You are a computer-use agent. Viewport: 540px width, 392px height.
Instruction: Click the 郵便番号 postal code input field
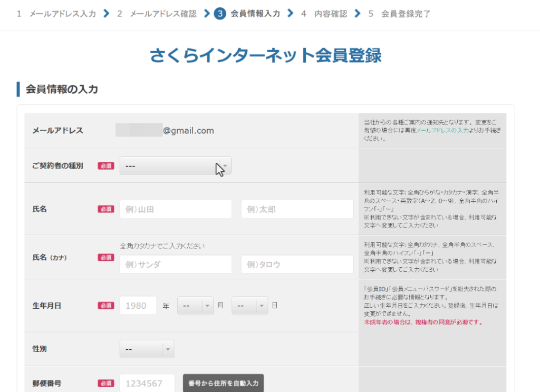click(147, 384)
